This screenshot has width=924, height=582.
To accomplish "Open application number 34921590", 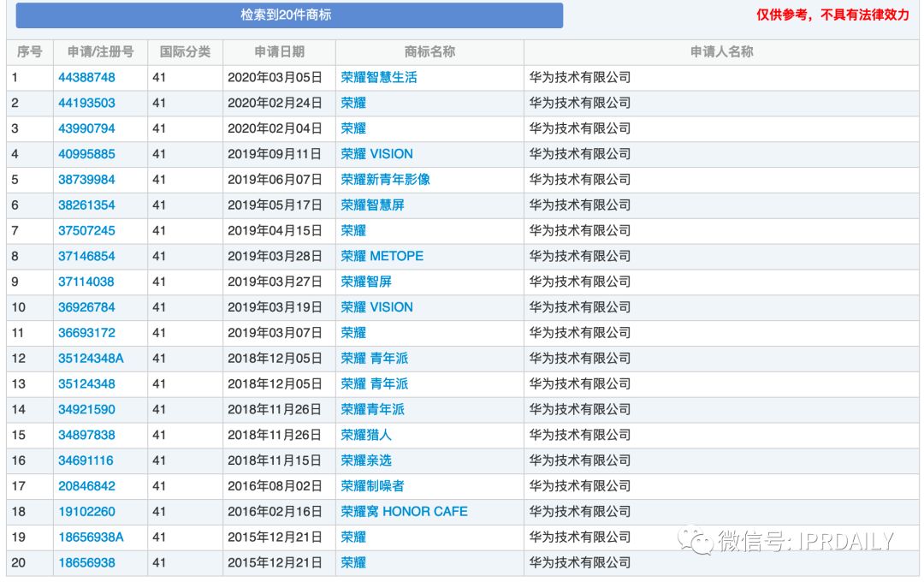I will 86,409.
